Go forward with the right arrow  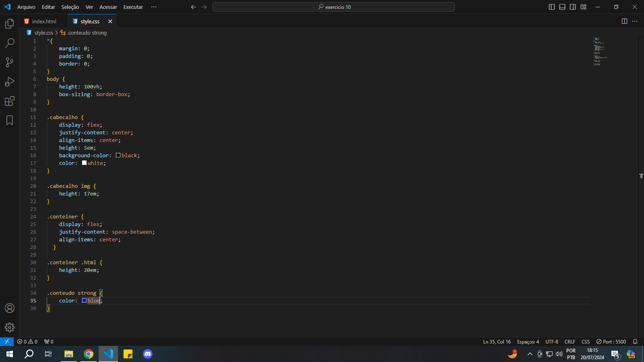204,7
